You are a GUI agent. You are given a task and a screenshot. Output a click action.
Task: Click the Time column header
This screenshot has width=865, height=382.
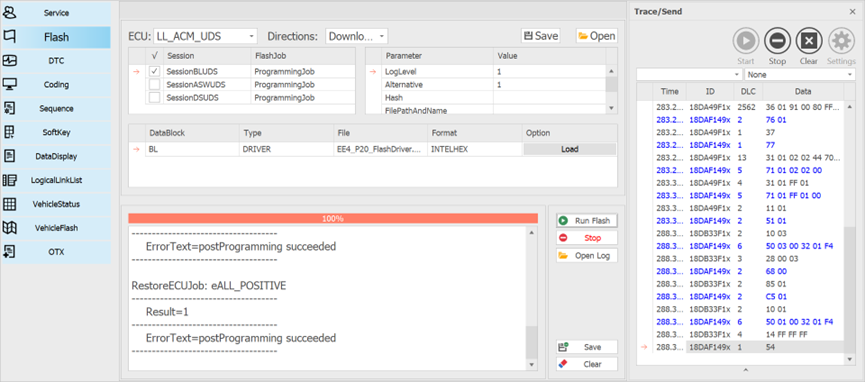(x=669, y=91)
